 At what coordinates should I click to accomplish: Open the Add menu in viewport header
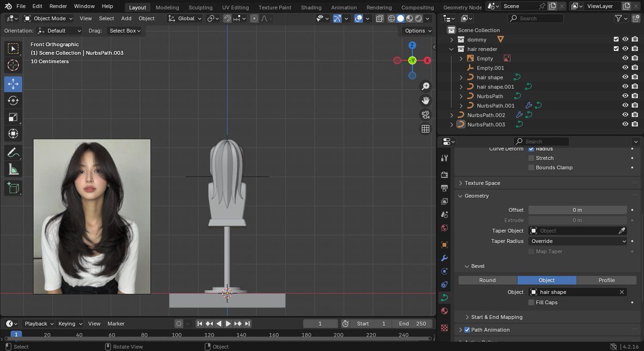click(x=126, y=18)
